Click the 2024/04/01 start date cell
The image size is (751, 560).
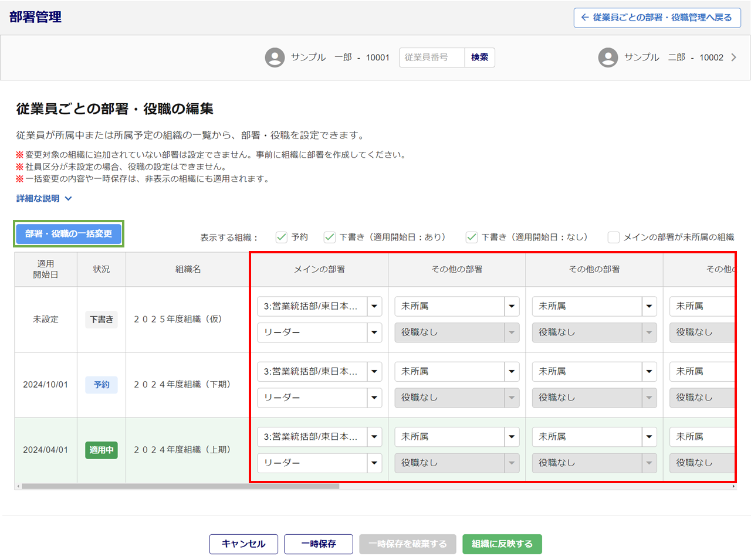pyautogui.click(x=46, y=450)
